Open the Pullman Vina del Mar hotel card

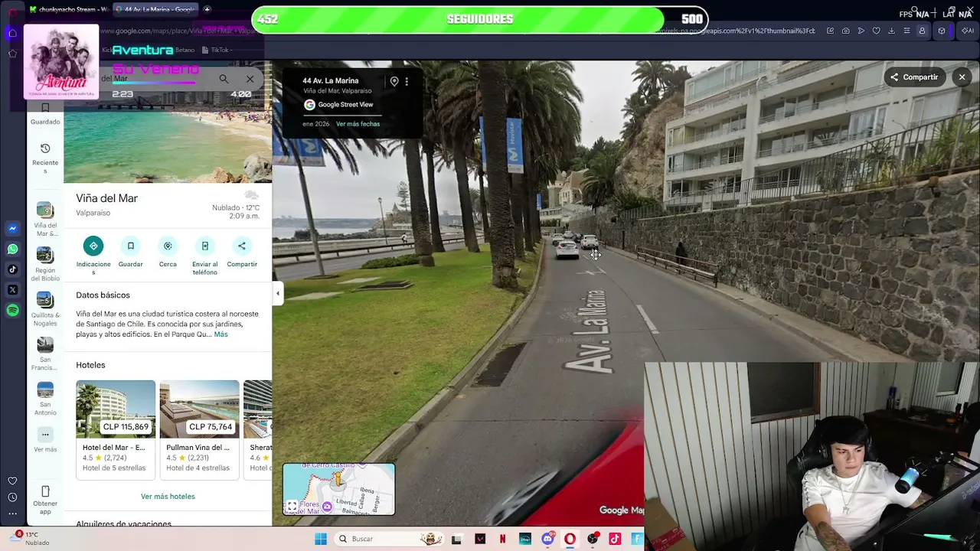click(x=199, y=429)
